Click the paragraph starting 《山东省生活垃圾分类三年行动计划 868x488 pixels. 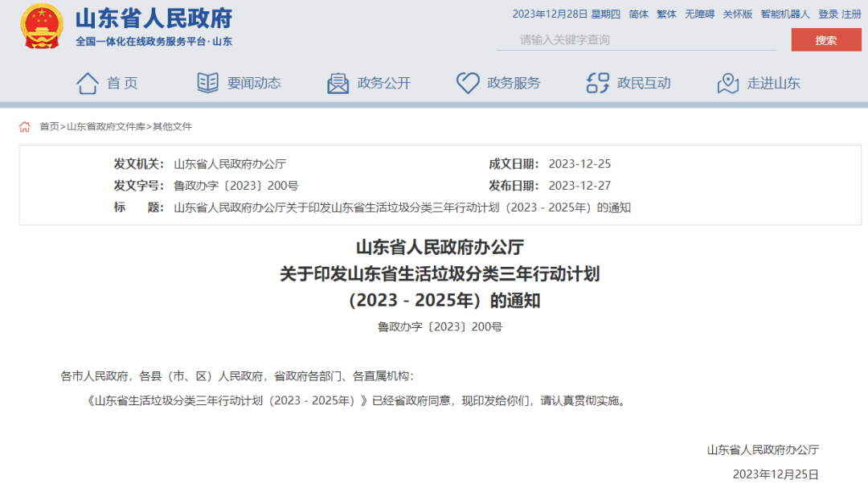(356, 400)
